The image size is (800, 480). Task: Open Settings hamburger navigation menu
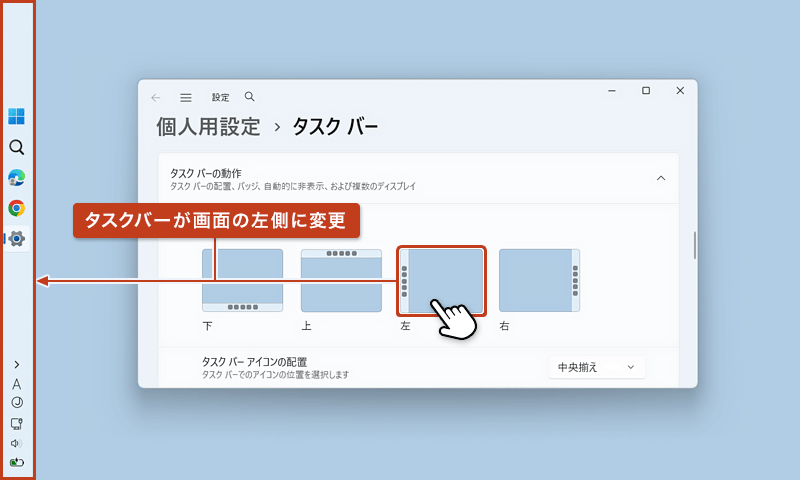186,97
